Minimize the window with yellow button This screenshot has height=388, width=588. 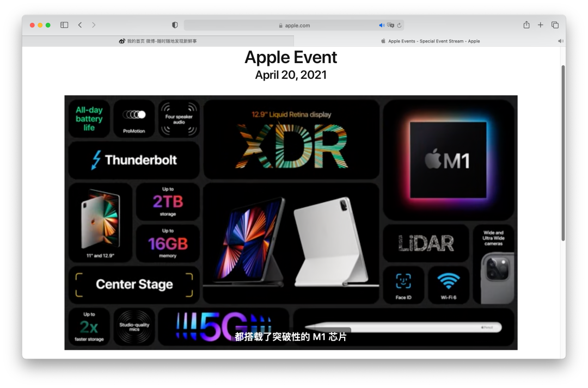pyautogui.click(x=40, y=25)
